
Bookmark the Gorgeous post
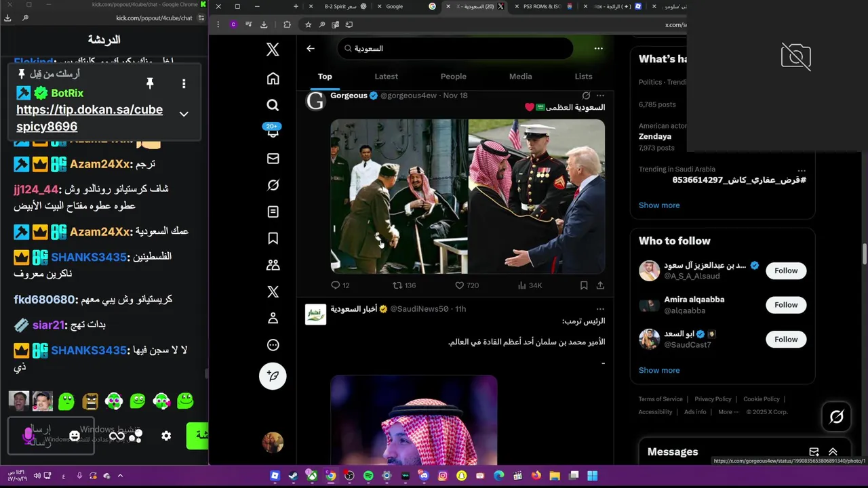click(584, 285)
